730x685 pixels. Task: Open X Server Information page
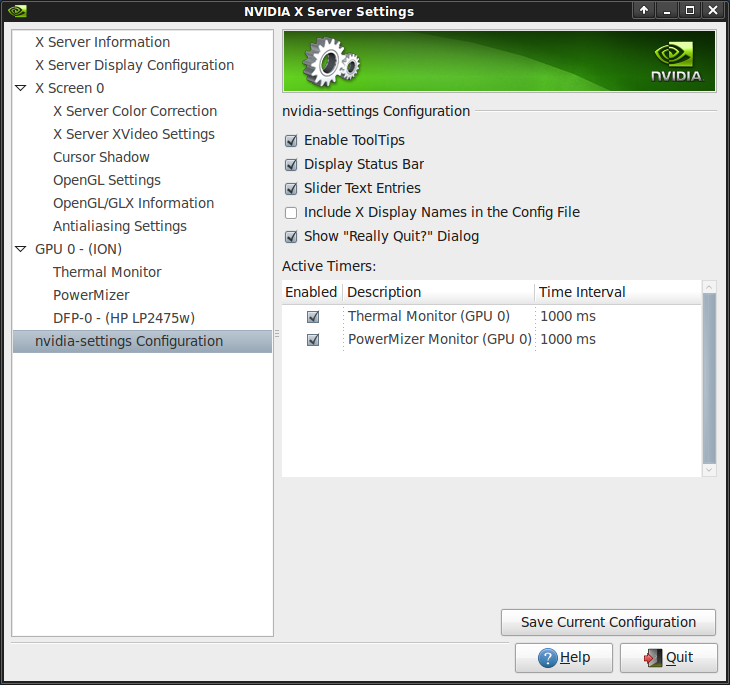click(x=102, y=42)
